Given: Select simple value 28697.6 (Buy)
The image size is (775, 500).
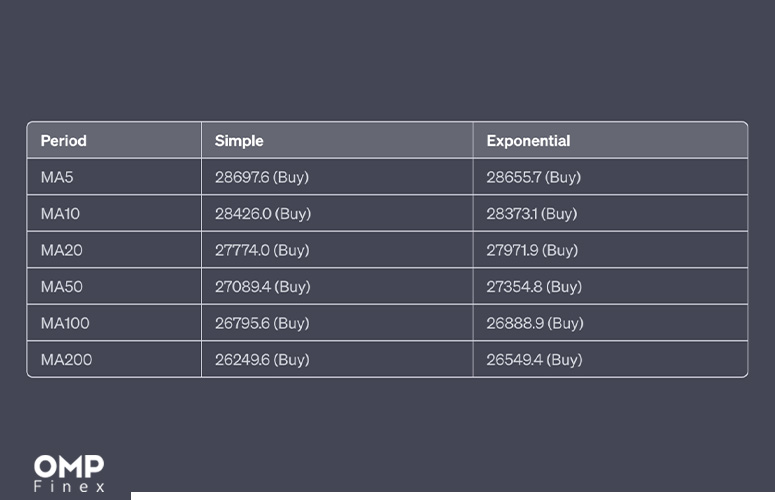Looking at the screenshot, I should tap(262, 177).
